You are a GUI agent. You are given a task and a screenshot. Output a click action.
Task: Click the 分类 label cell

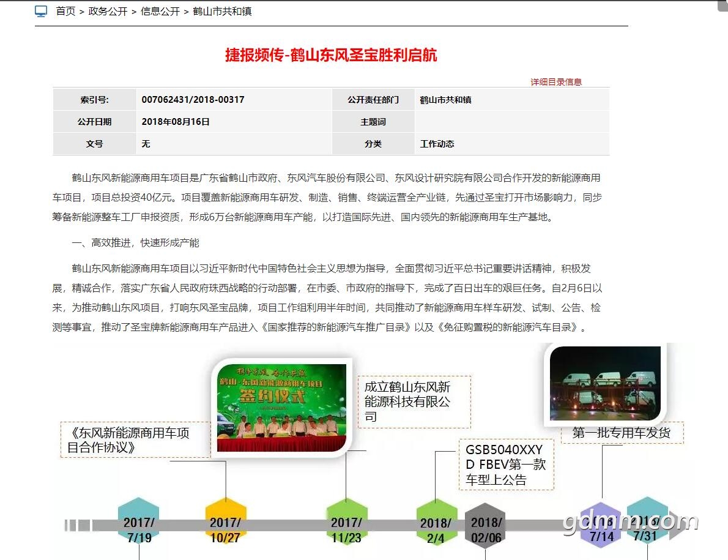373,144
